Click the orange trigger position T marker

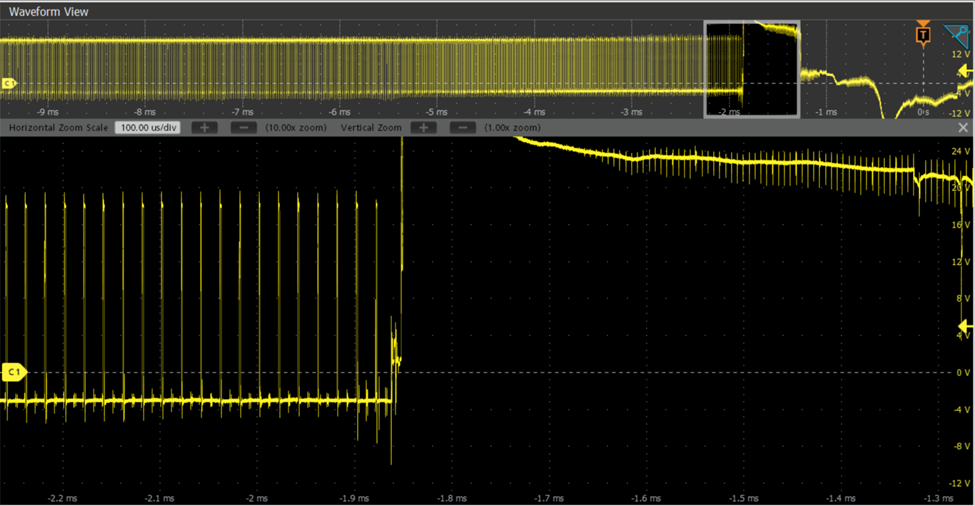(x=923, y=34)
